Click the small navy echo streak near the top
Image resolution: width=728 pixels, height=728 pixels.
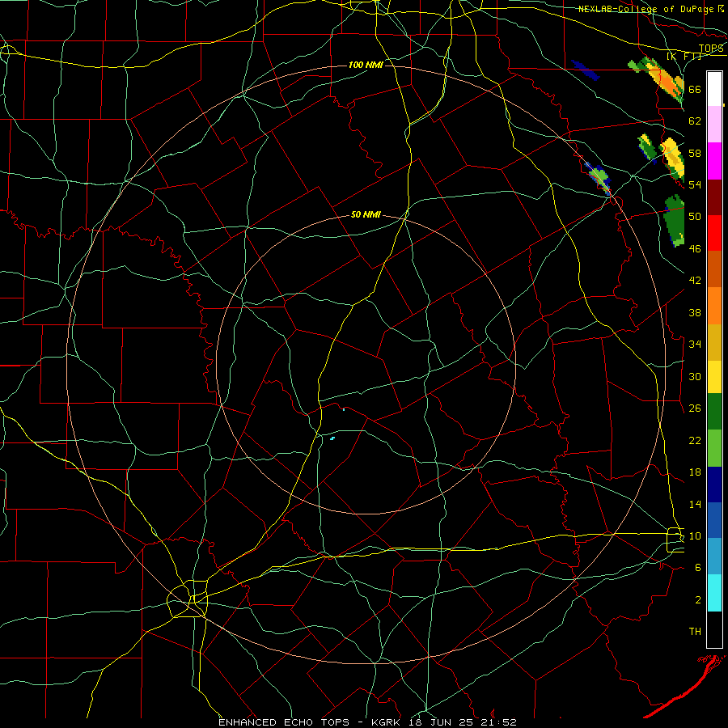586,70
